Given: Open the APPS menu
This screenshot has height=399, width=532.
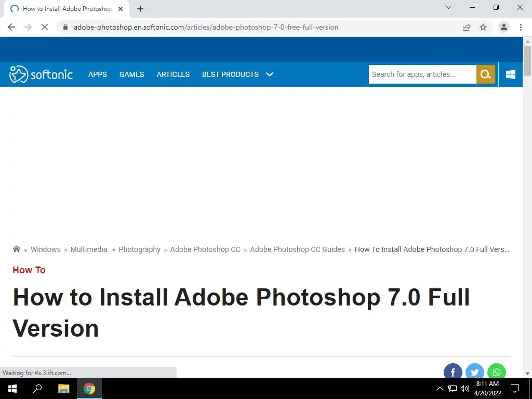Looking at the screenshot, I should 98,74.
